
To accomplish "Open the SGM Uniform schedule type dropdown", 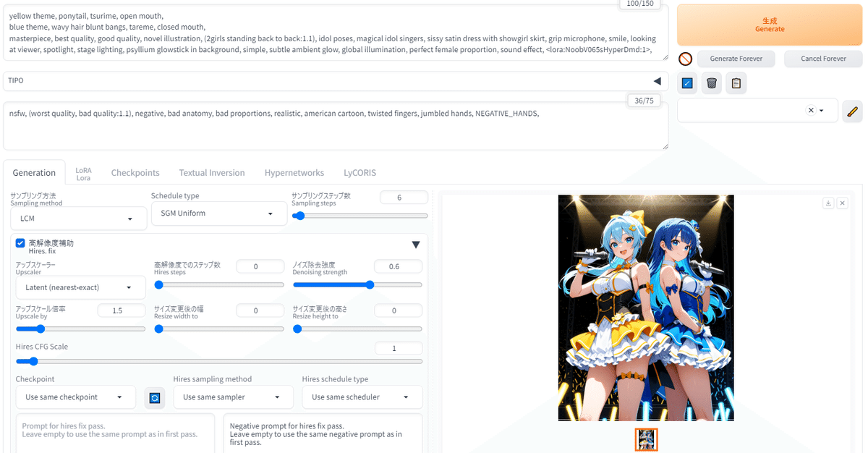I will [x=219, y=213].
